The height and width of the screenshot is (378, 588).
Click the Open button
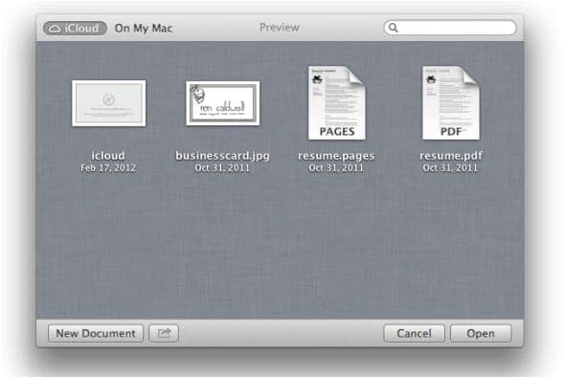click(x=481, y=333)
